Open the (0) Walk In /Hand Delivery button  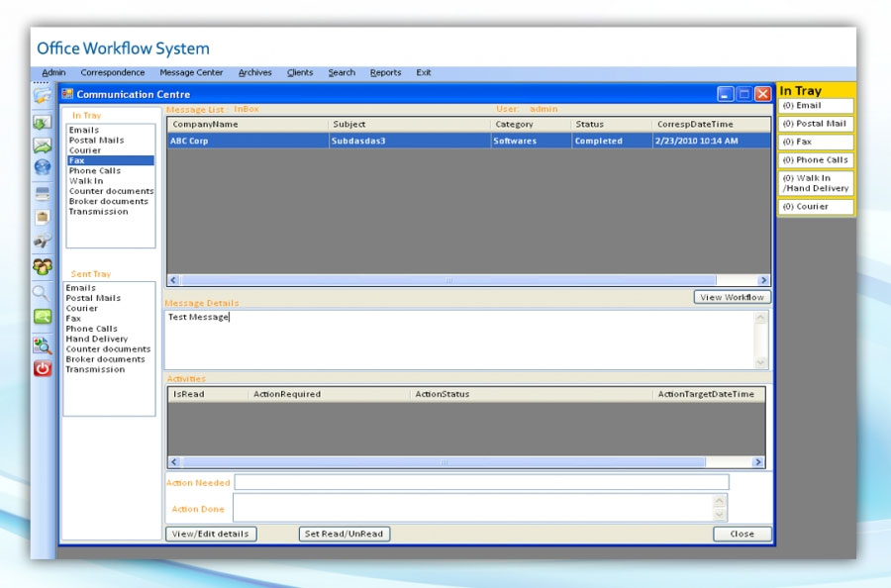[816, 183]
